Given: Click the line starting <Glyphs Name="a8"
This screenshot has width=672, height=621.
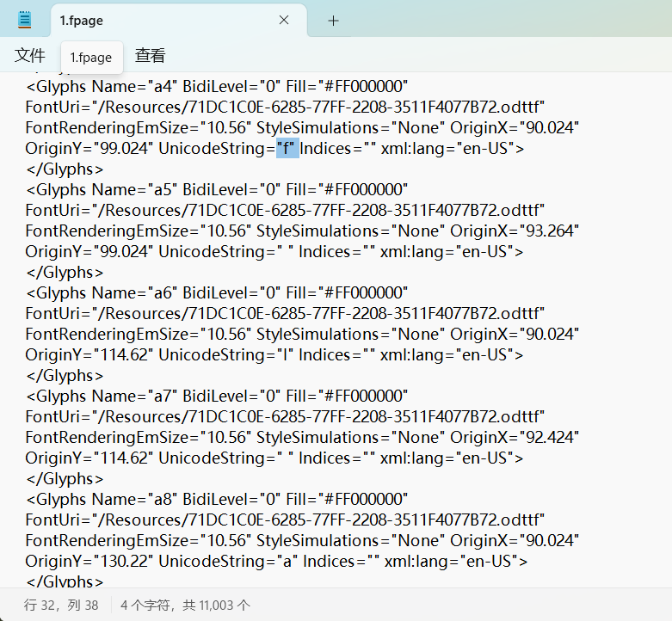Looking at the screenshot, I should click(x=217, y=500).
